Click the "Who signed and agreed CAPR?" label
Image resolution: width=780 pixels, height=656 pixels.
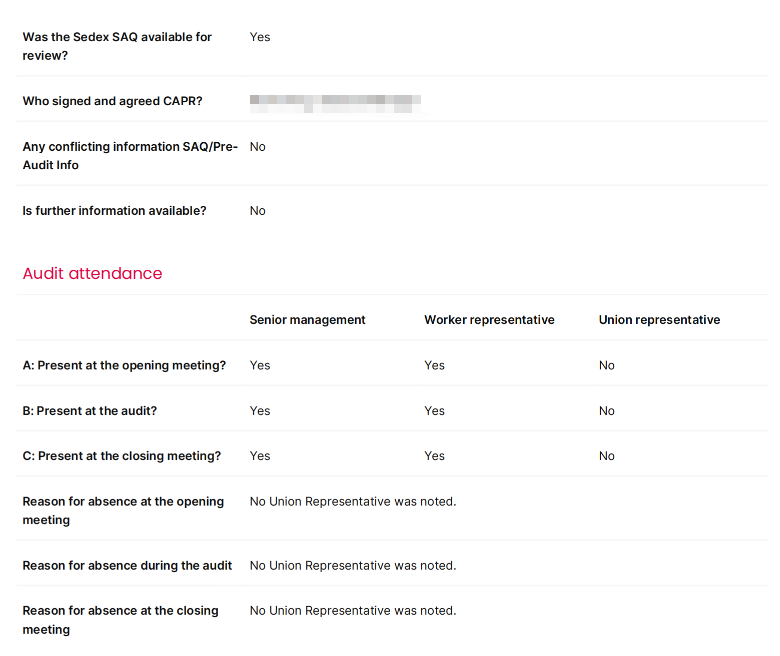pos(112,101)
